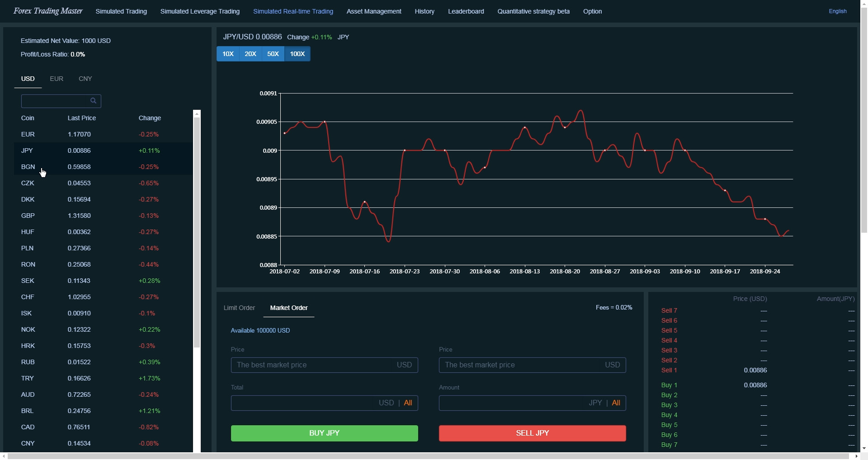
Task: Click All next to the Total field
Action: point(408,403)
